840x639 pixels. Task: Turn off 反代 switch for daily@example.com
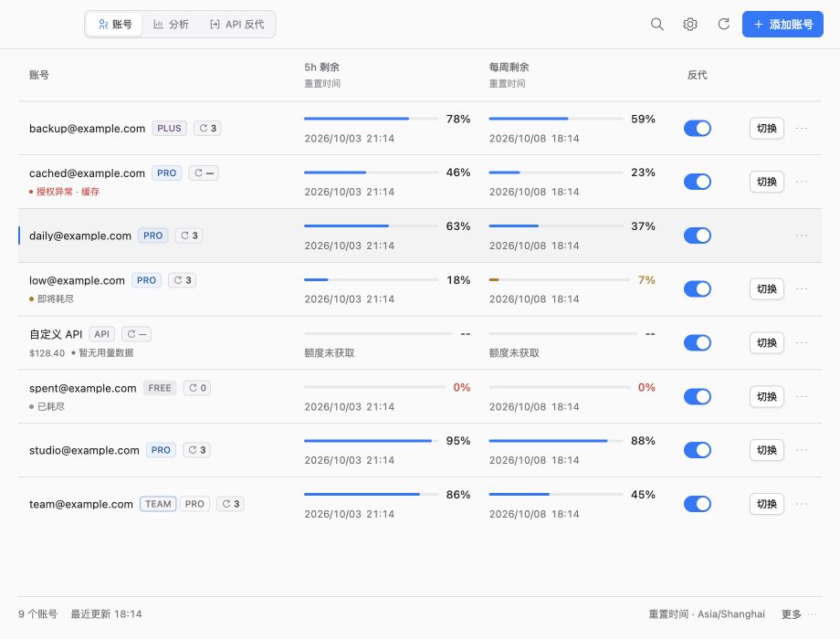(697, 236)
